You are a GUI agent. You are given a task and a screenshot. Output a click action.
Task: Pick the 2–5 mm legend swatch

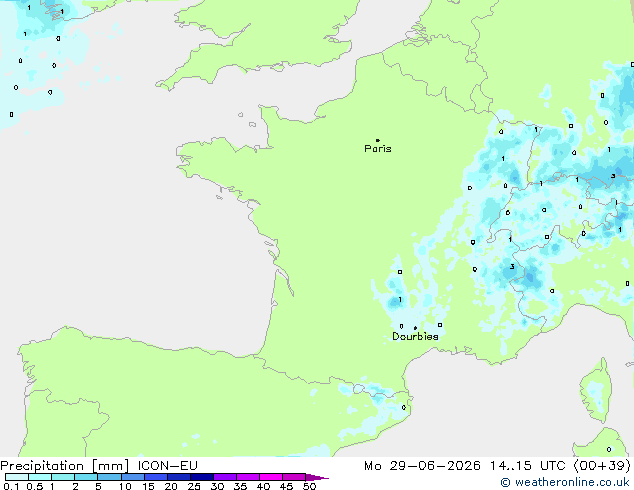coord(86,477)
